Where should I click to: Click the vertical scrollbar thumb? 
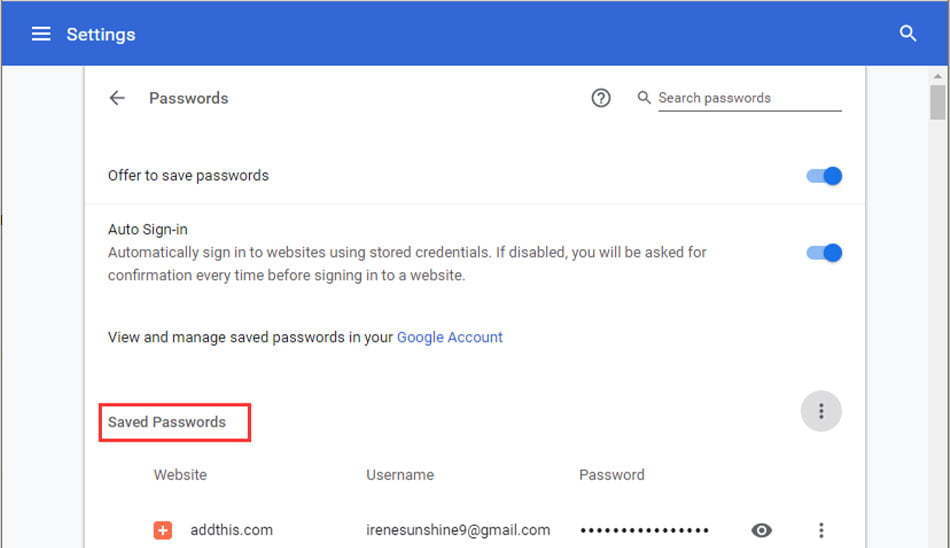click(938, 102)
